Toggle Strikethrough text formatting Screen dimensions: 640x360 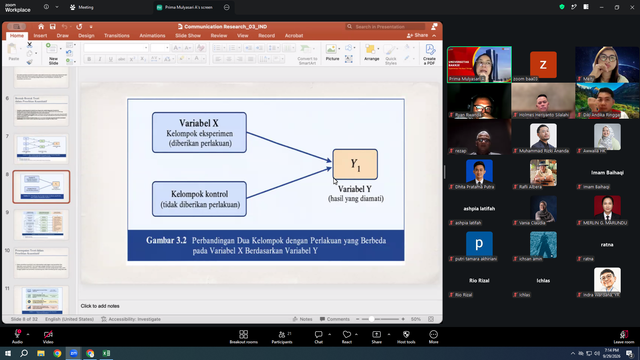click(122, 59)
